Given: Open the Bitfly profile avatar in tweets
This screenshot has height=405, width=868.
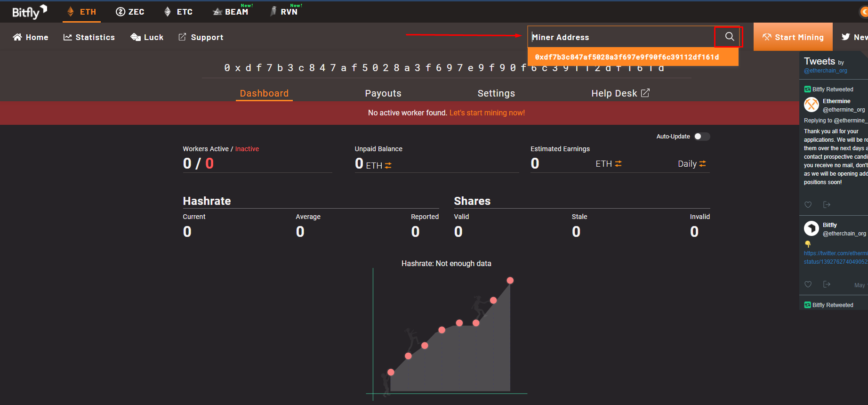Looking at the screenshot, I should [x=812, y=228].
